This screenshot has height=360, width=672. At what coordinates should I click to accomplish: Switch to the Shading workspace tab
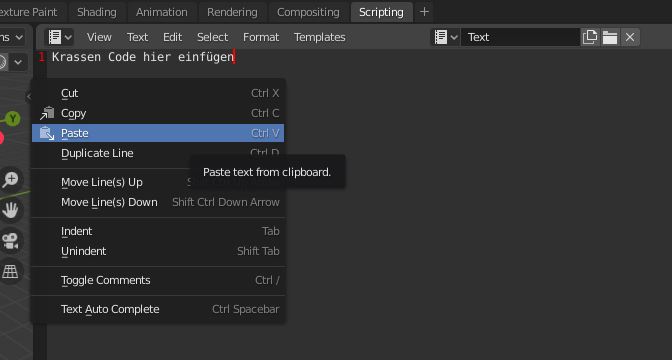tap(97, 12)
